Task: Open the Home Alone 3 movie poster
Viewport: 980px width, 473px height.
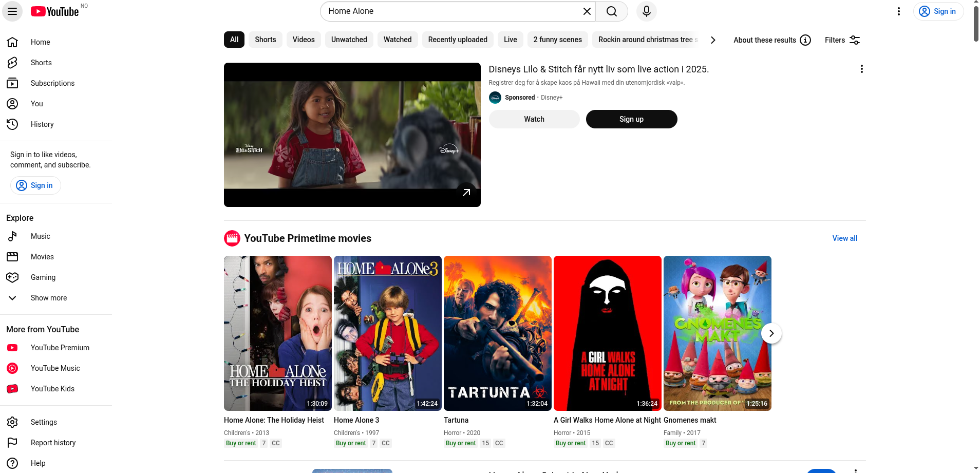Action: [387, 333]
